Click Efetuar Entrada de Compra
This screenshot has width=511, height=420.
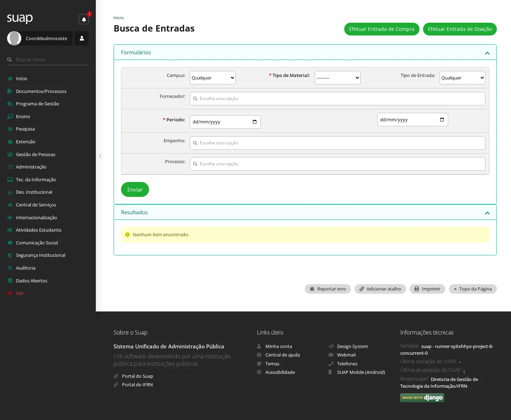382,29
